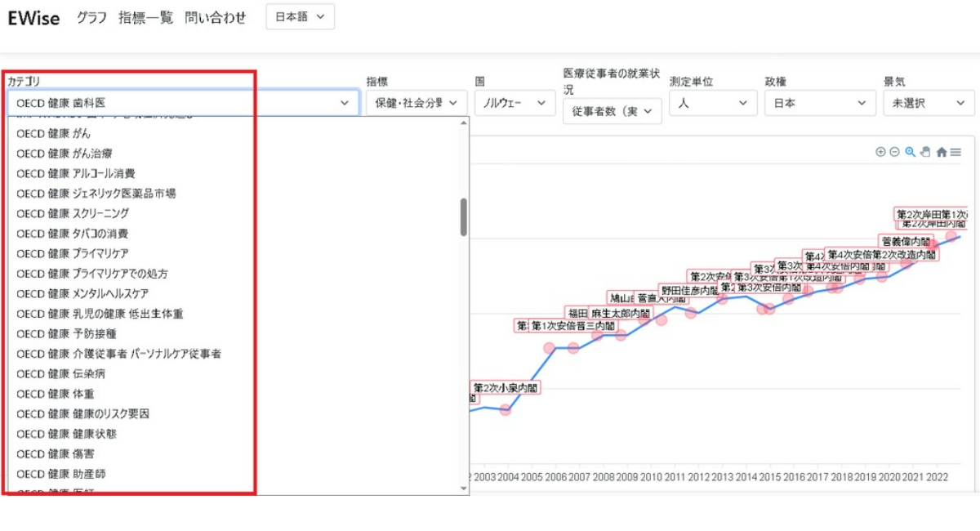Click the category list scrollbar thumb
Image resolution: width=980 pixels, height=531 pixels.
pyautogui.click(x=464, y=216)
